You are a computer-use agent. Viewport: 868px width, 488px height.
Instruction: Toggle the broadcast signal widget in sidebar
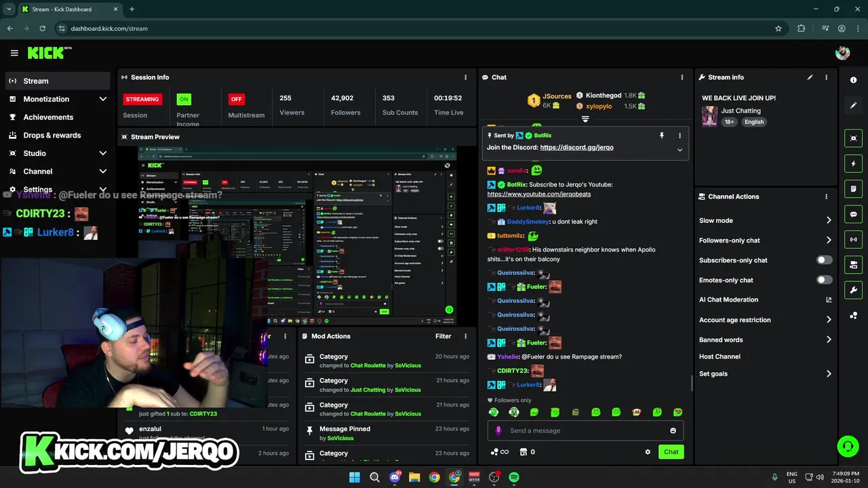[x=854, y=239]
